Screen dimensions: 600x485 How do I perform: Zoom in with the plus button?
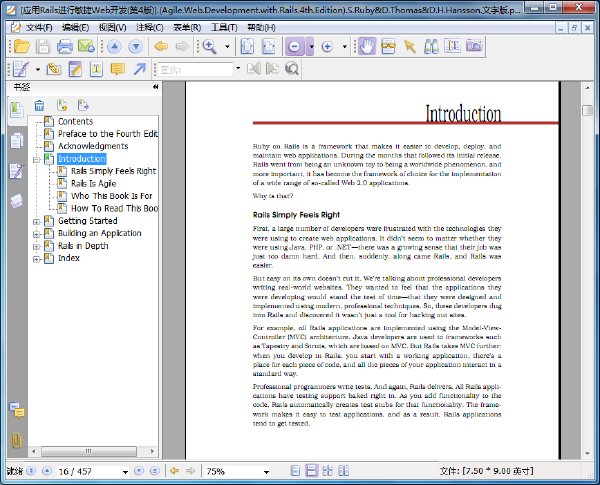pyautogui.click(x=327, y=46)
